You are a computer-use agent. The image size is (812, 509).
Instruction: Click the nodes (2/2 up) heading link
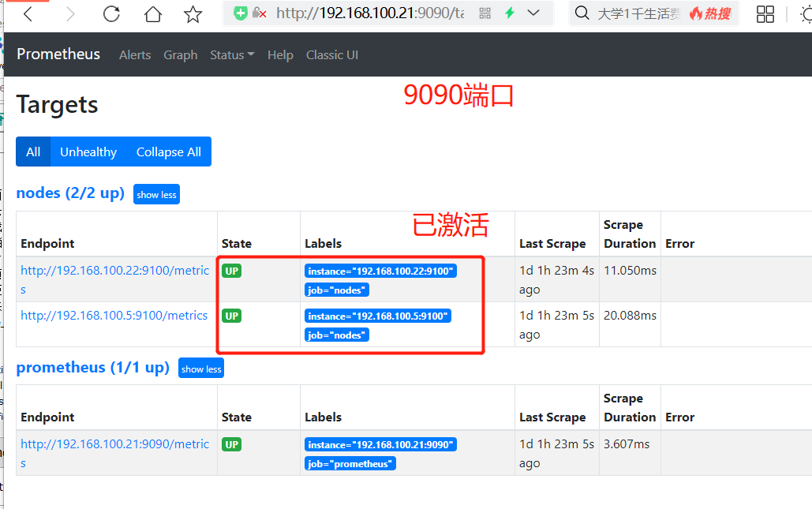70,193
